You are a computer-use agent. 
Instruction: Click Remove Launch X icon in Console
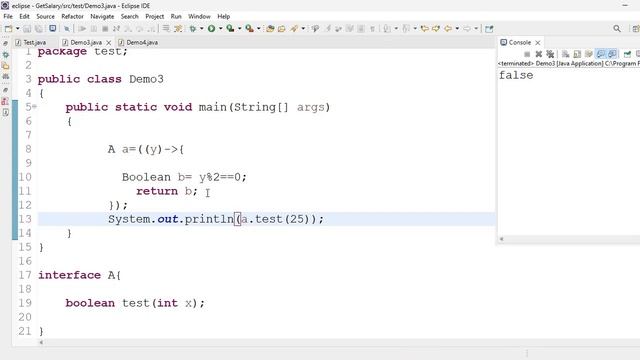[x=539, y=54]
